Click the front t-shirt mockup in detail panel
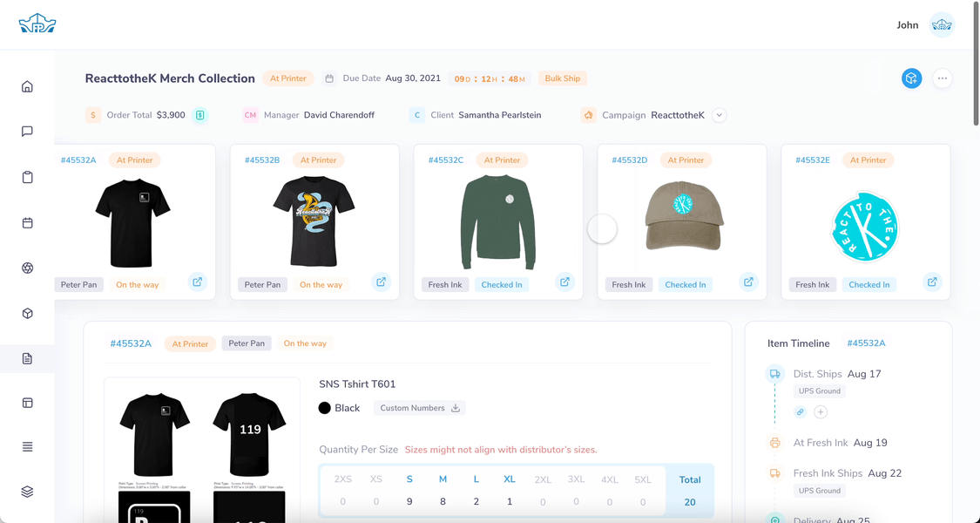This screenshot has width=980, height=523. [x=154, y=435]
